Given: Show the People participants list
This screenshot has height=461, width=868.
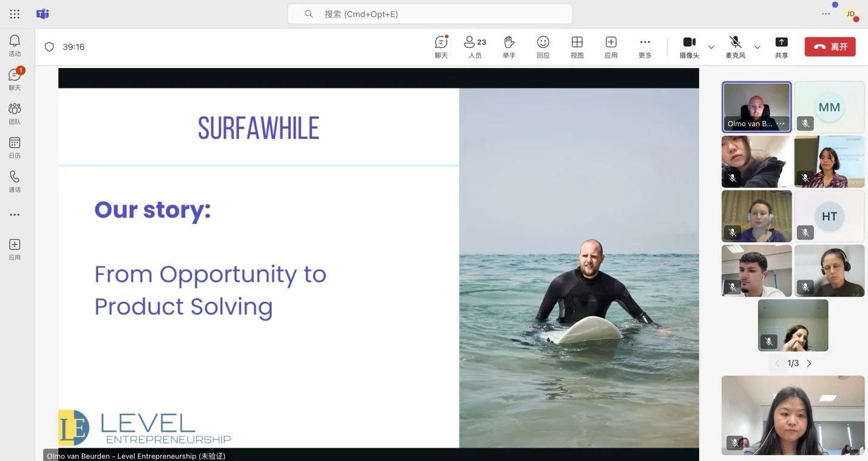Looking at the screenshot, I should [x=475, y=47].
